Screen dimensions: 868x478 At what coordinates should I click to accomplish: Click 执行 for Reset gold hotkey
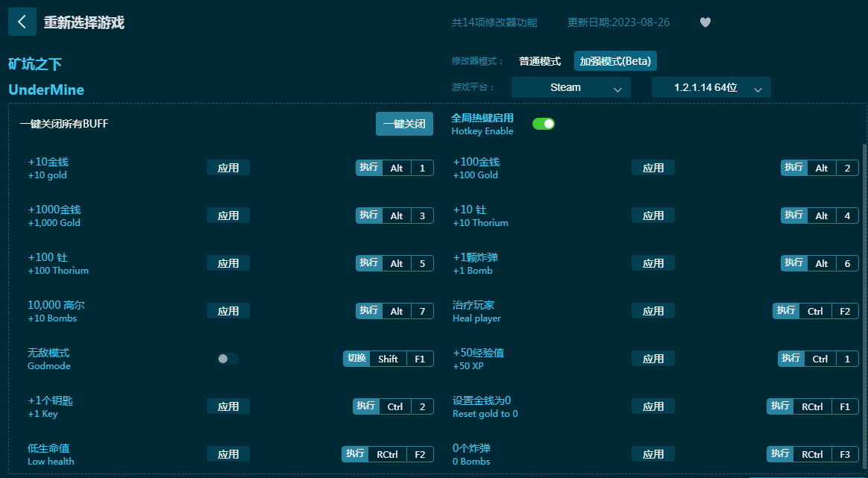pyautogui.click(x=781, y=406)
